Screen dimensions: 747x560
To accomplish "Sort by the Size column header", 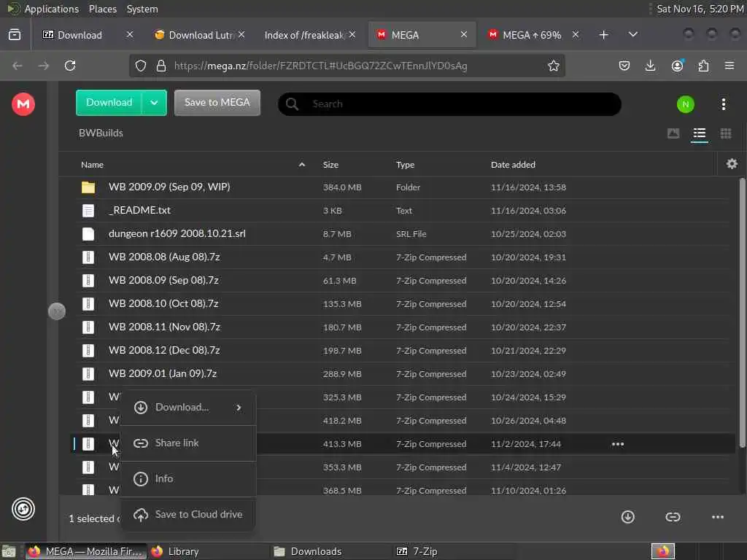I will point(330,165).
